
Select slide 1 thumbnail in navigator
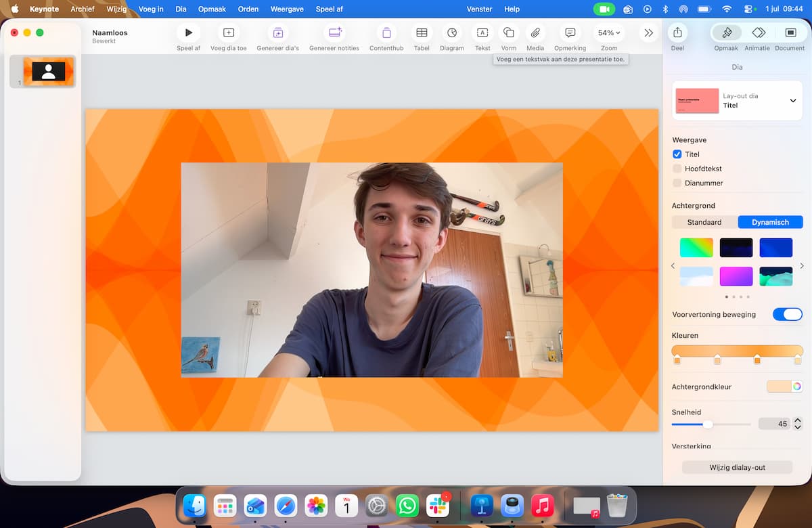[48, 71]
